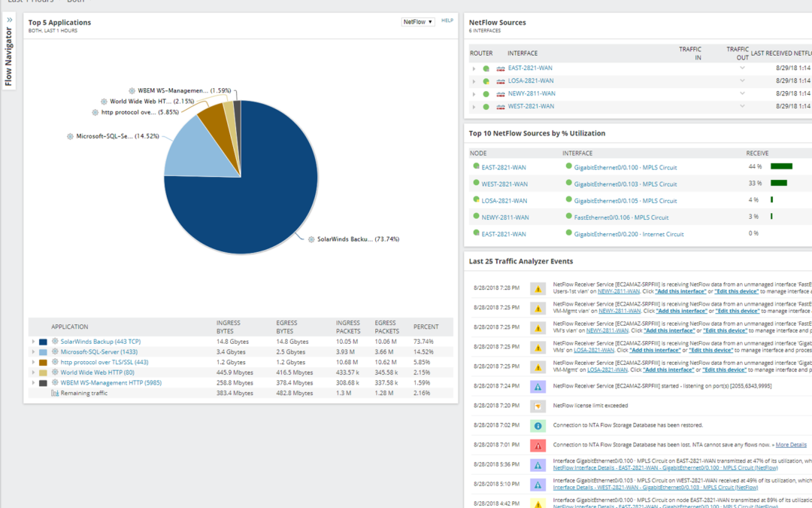The width and height of the screenshot is (812, 508).
Task: Click Add this interface on the 7:28 PM event
Action: (x=680, y=291)
